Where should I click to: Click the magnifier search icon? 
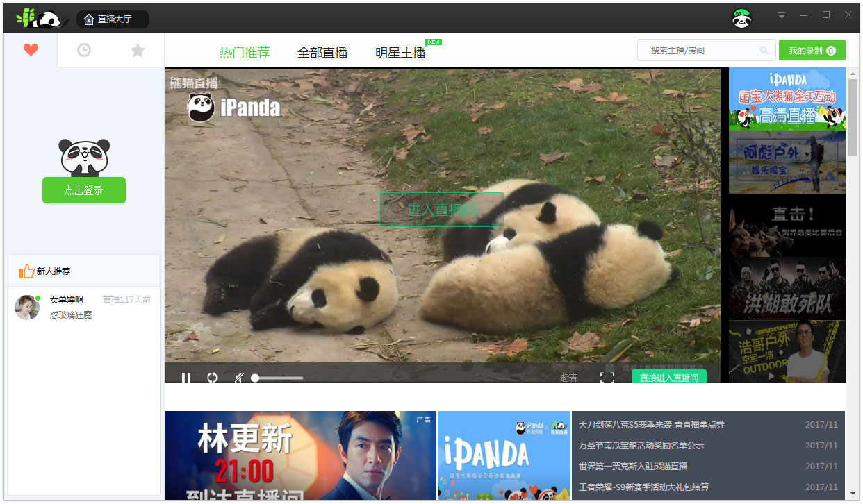[764, 51]
